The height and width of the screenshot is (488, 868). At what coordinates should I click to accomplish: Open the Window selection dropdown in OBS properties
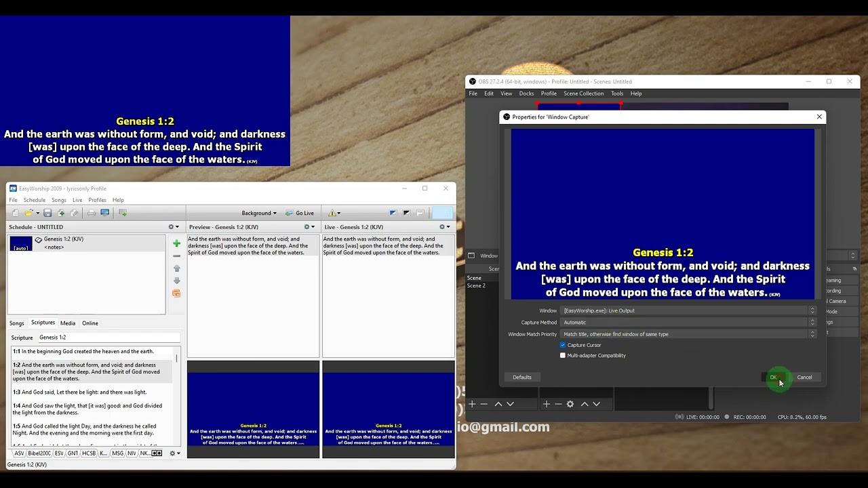click(x=688, y=310)
